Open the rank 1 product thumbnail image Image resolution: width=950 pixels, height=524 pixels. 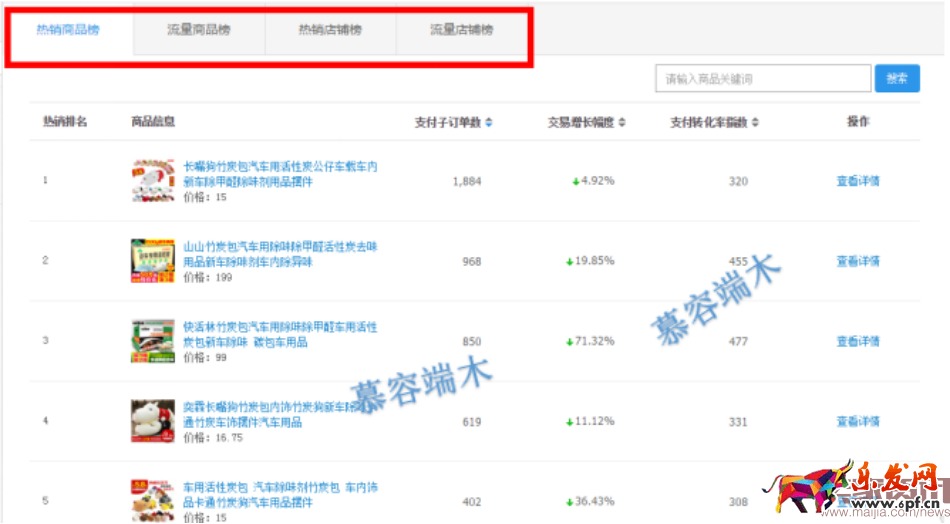coord(153,181)
